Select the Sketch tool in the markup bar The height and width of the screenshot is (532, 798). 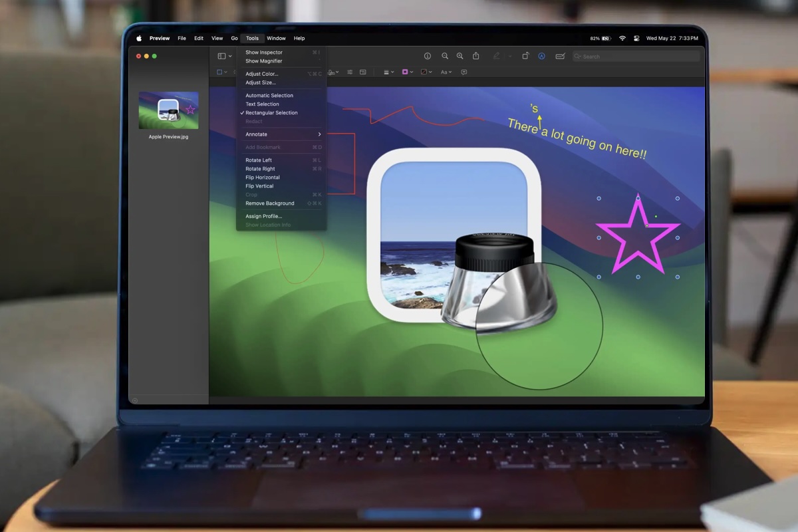(x=331, y=72)
